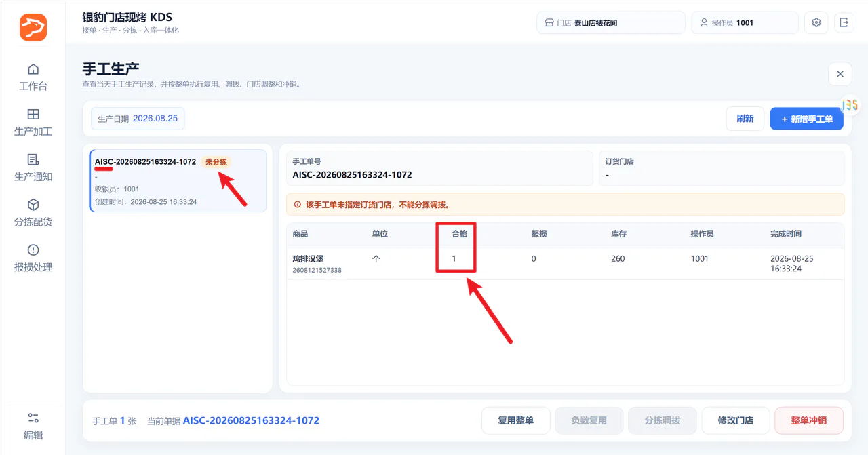Click the 未分拣 status tag
Viewport: 868px width, 455px height.
click(216, 162)
